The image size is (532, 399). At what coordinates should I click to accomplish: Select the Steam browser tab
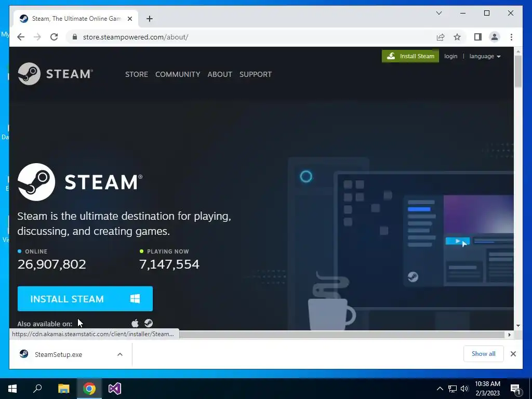75,19
